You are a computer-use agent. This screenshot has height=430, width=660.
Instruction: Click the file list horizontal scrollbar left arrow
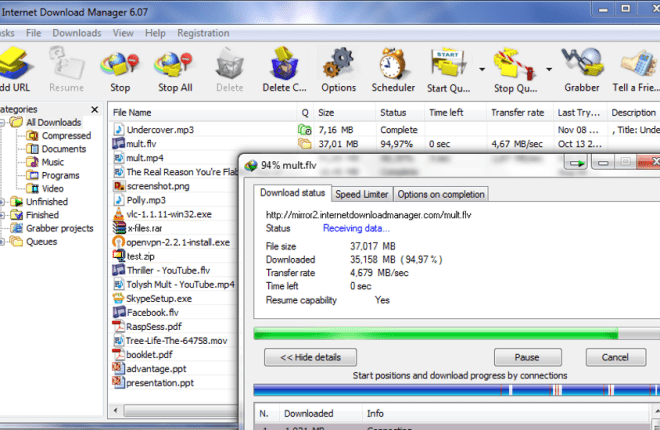coord(115,410)
